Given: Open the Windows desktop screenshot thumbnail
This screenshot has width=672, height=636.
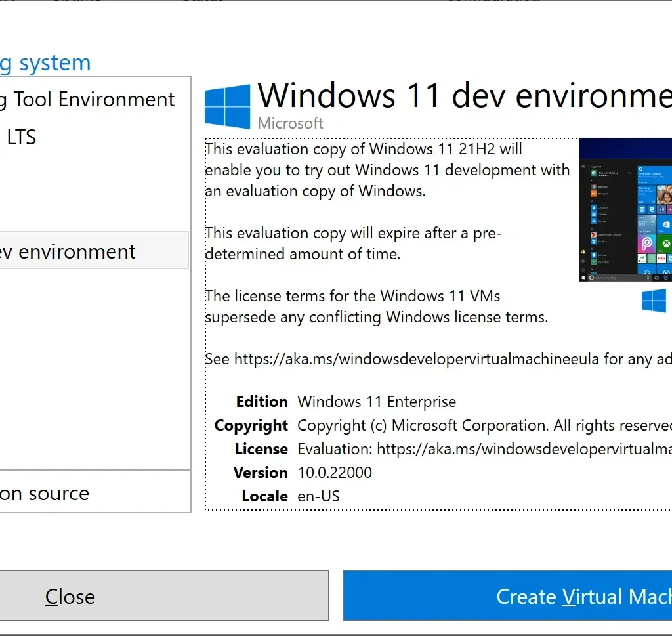Looking at the screenshot, I should pyautogui.click(x=625, y=209).
